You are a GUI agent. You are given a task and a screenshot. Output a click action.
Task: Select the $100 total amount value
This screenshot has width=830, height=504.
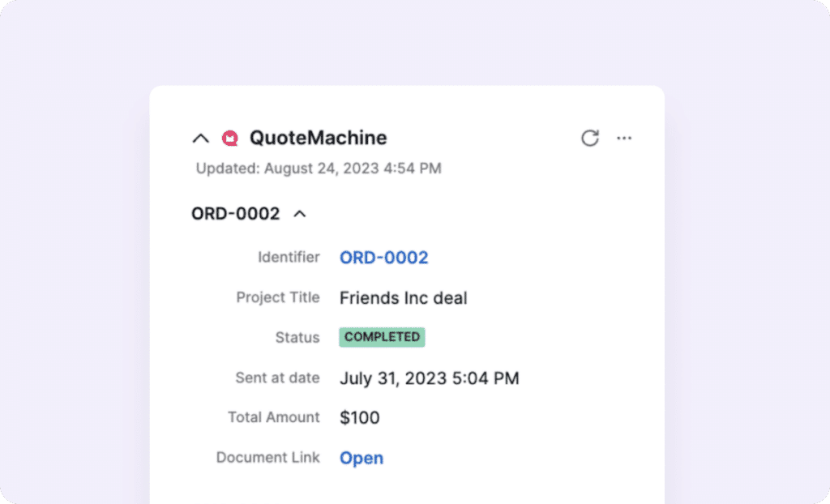360,418
